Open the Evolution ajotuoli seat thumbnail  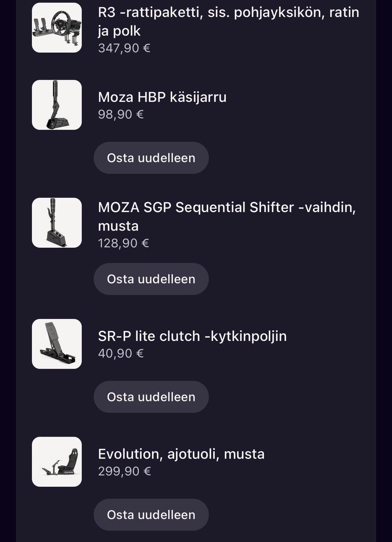tap(57, 462)
